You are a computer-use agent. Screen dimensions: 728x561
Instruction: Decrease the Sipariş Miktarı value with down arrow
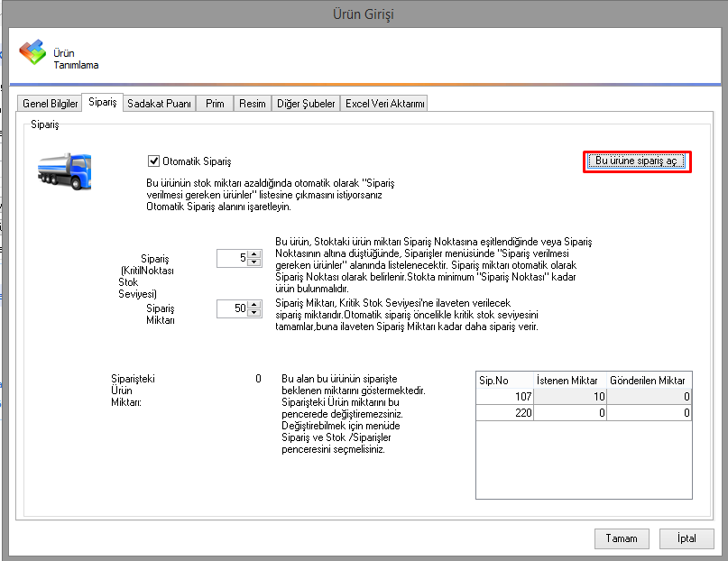click(254, 313)
